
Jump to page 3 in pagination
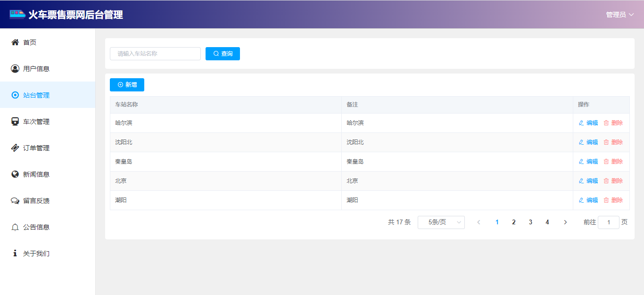coord(530,222)
